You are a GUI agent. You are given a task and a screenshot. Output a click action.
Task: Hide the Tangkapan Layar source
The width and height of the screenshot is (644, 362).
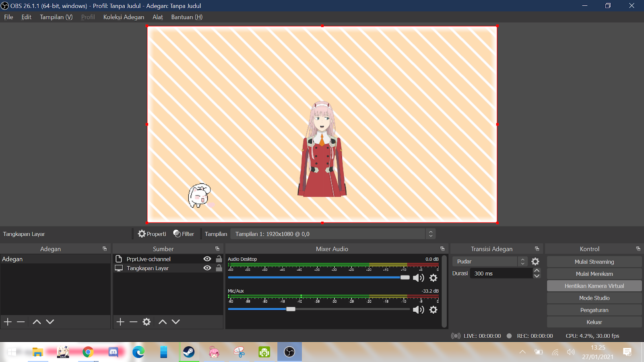207,268
